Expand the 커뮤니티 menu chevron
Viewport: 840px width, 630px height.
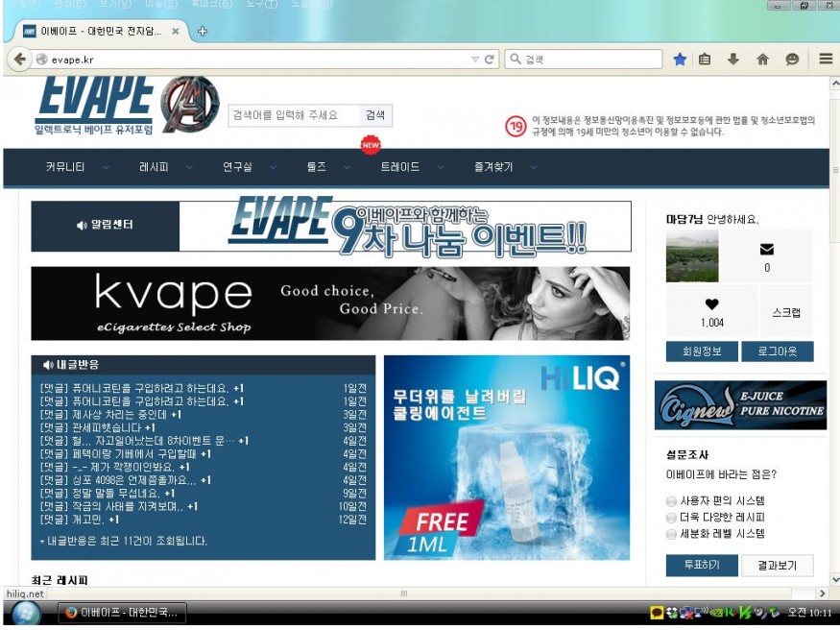click(x=106, y=167)
